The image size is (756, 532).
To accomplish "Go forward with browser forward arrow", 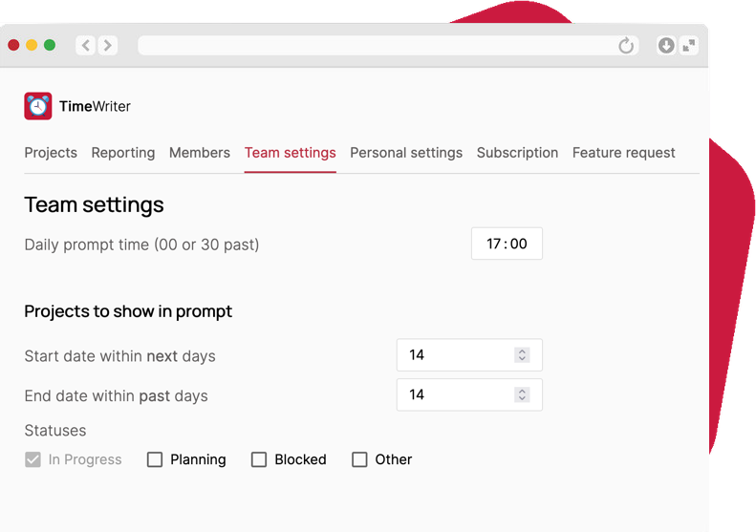I will coord(107,45).
